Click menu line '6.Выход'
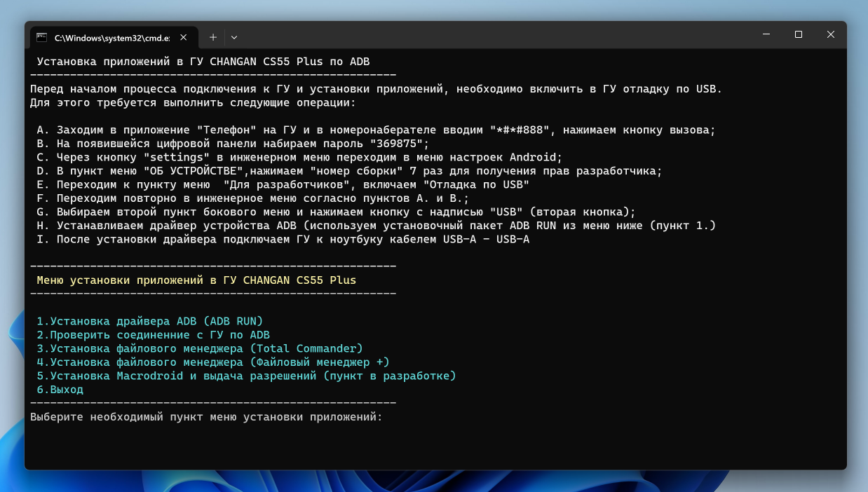 60,390
